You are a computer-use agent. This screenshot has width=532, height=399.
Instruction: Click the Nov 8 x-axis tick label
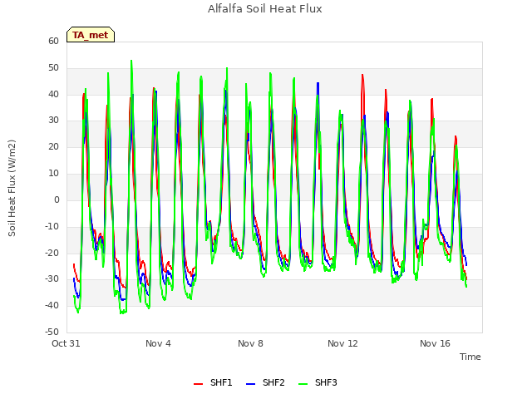click(x=250, y=343)
